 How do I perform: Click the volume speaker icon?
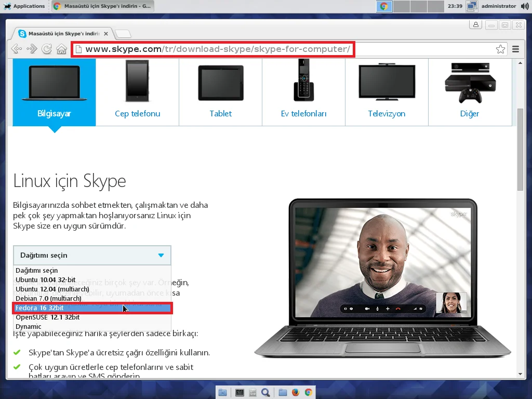pos(525,6)
